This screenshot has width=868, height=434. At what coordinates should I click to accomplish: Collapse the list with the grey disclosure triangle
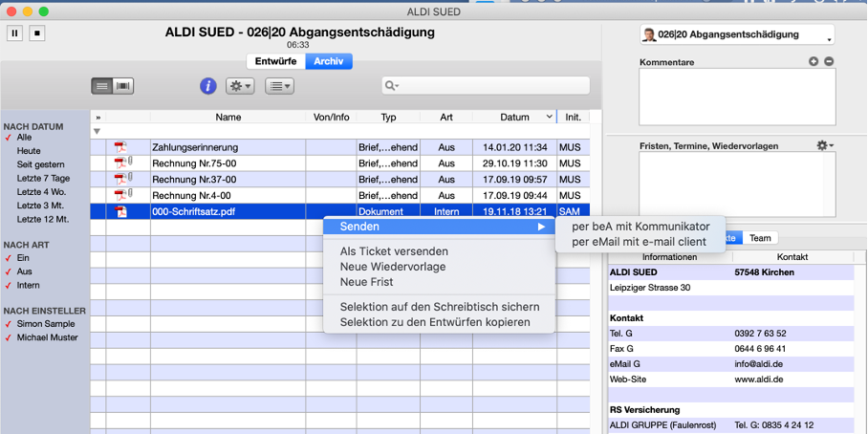tap(98, 132)
